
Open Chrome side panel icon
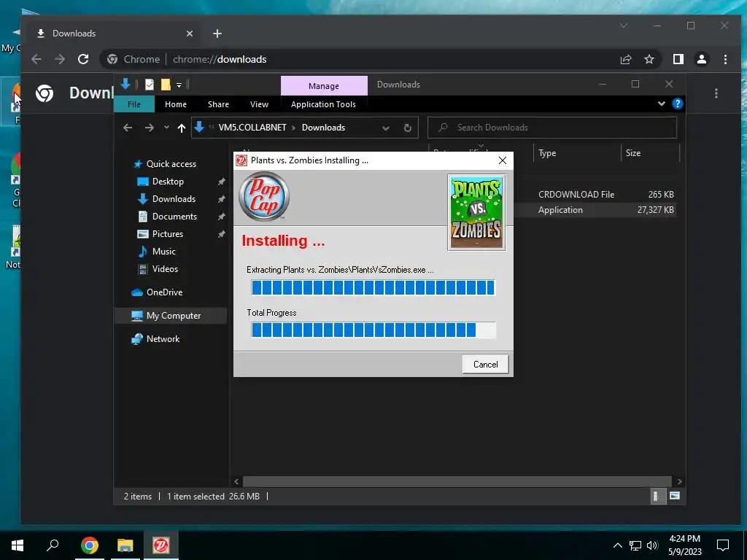(x=678, y=59)
